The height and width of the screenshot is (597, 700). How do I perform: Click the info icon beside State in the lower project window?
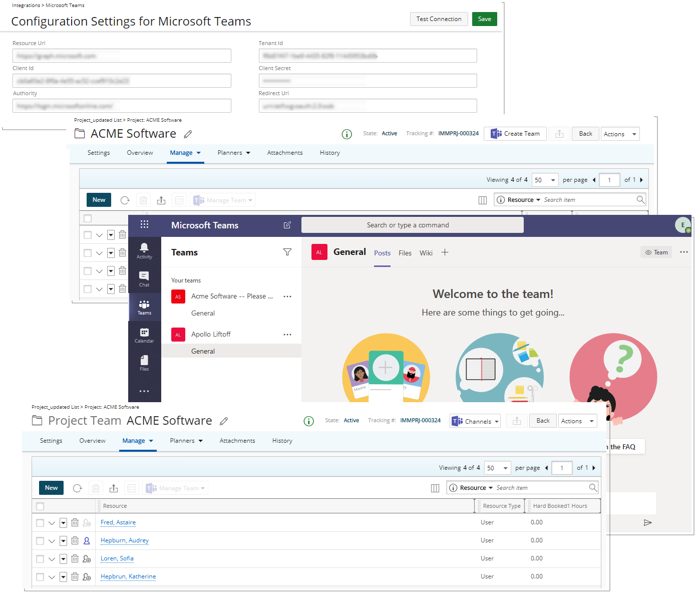click(x=309, y=421)
